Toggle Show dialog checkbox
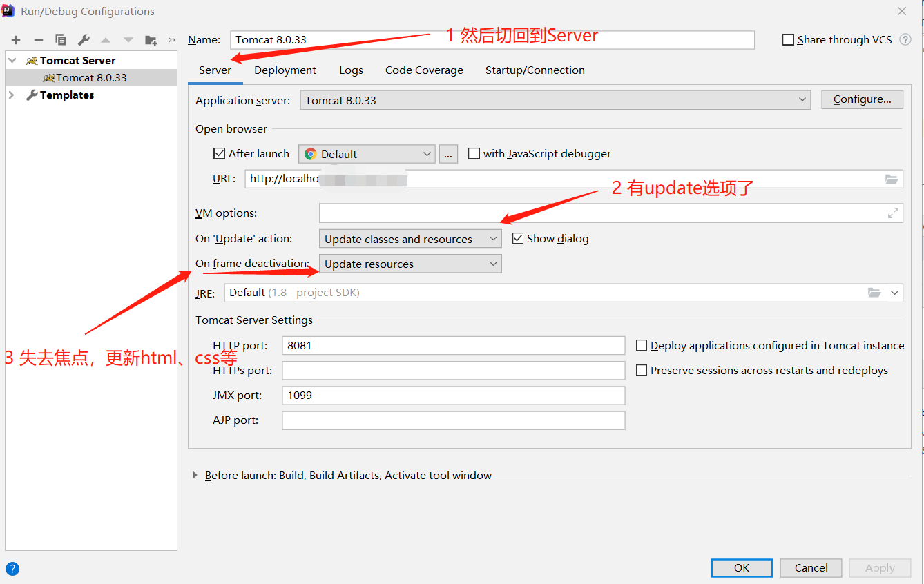 (x=518, y=239)
